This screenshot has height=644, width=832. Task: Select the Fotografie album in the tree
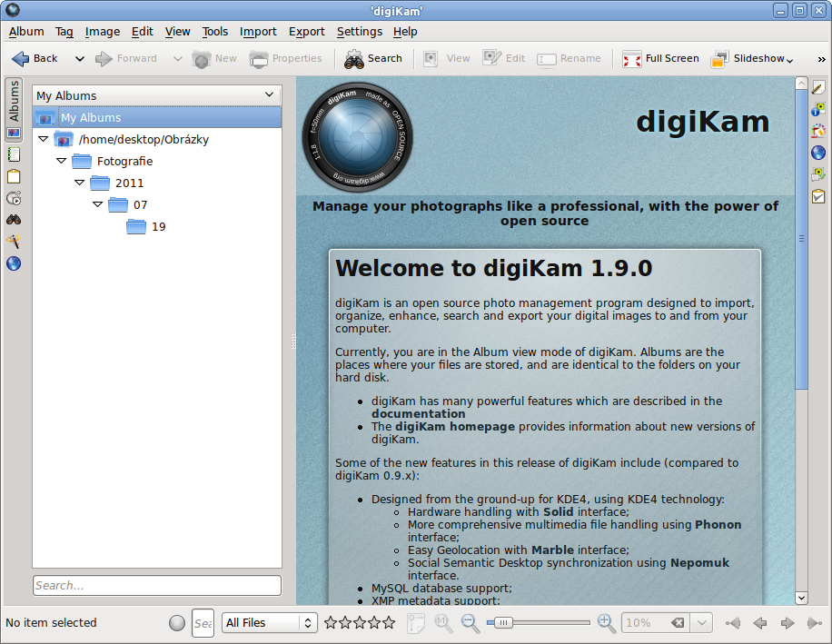113,161
